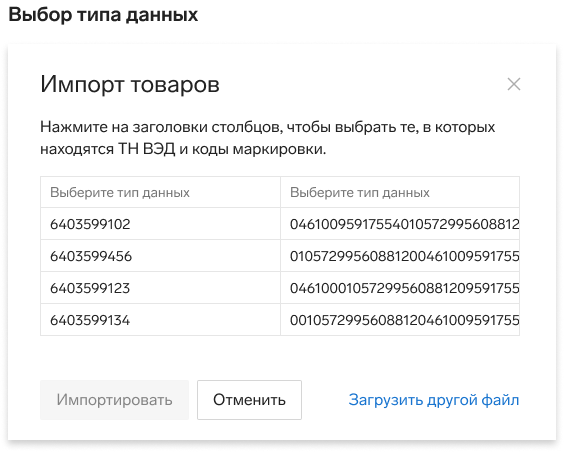The image size is (564, 452).
Task: Select cell with code 6403599134
Action: point(160,320)
